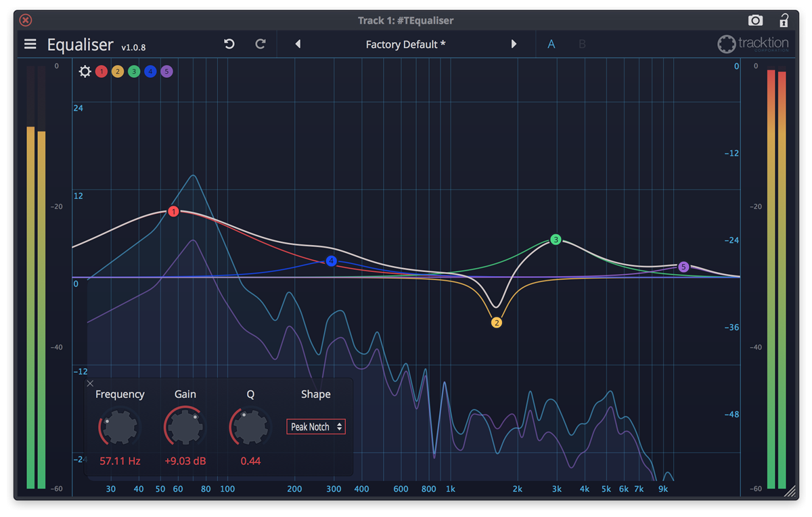Screen dimensions: 812x517
Task: Adjust the Gain knob
Action: click(x=184, y=425)
